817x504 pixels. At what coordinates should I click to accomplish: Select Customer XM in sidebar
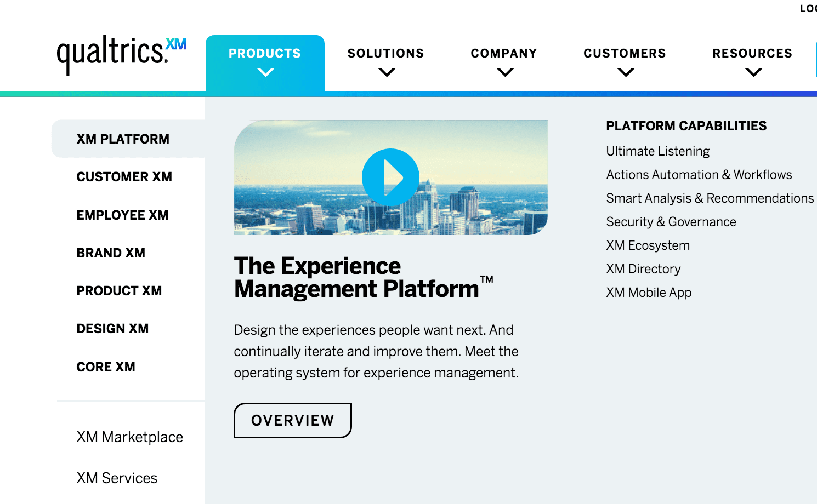click(x=124, y=177)
